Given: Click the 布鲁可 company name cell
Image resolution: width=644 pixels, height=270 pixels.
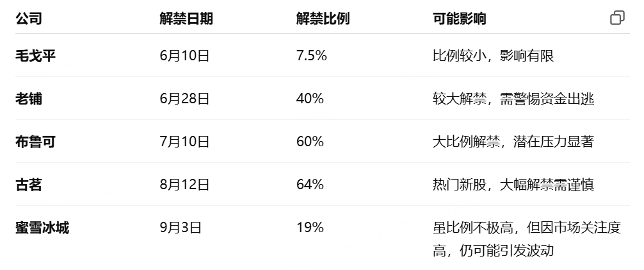Looking at the screenshot, I should click(35, 142).
